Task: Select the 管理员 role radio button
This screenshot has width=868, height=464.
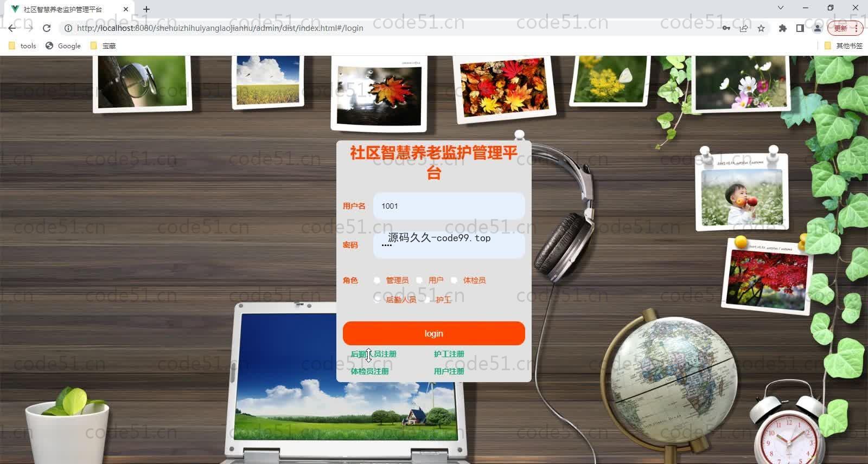Action: pyautogui.click(x=377, y=280)
